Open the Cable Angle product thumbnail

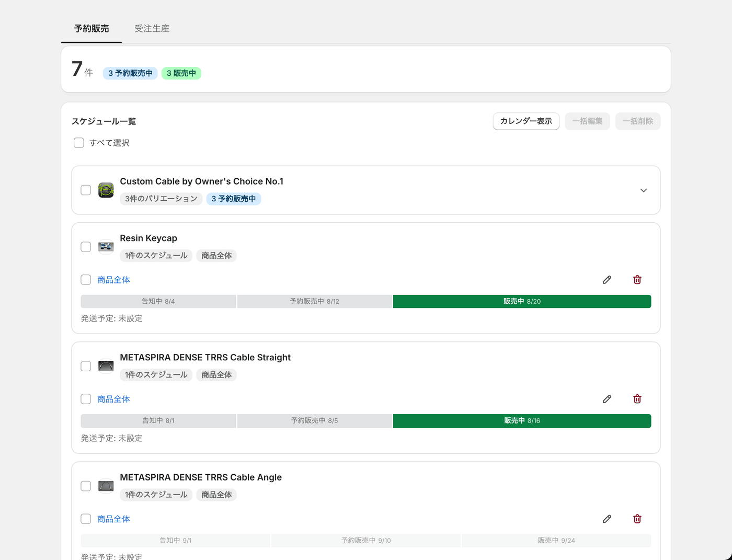tap(106, 486)
